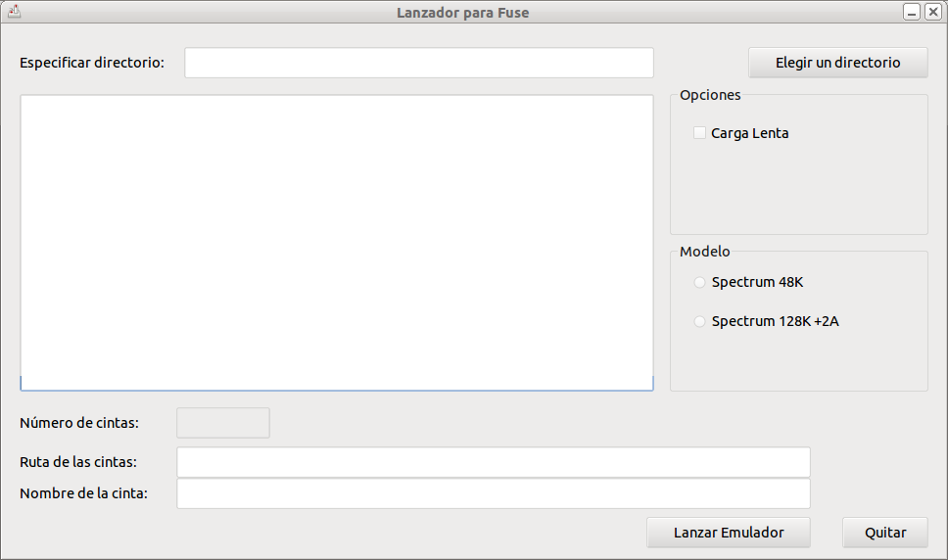Click the 'Modelo' group title
This screenshot has height=560, width=948.
click(705, 252)
